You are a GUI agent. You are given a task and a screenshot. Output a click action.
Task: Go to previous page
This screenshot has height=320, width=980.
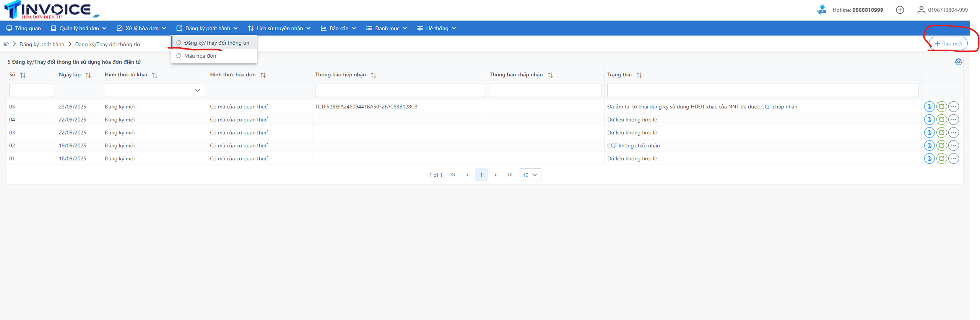467,175
